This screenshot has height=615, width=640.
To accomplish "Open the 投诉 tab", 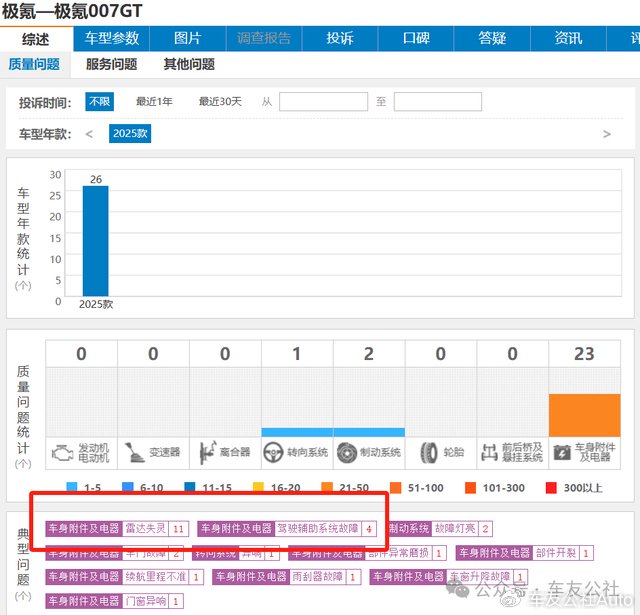I will pos(340,38).
